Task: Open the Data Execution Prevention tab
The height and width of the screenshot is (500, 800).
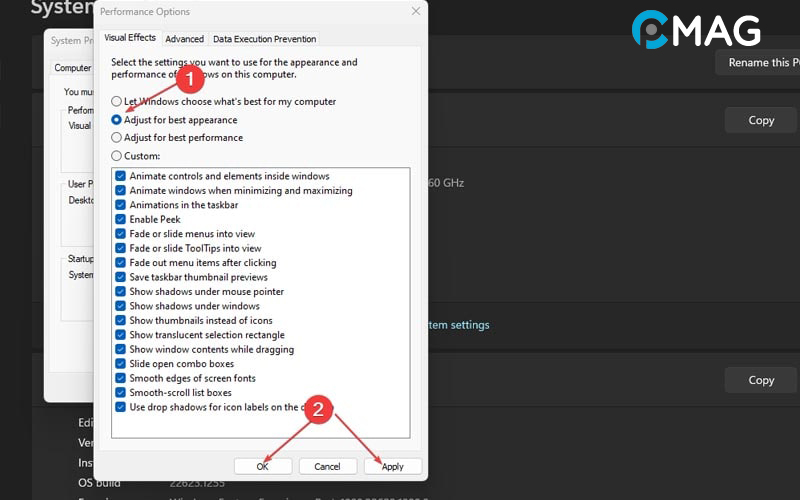Action: click(264, 39)
